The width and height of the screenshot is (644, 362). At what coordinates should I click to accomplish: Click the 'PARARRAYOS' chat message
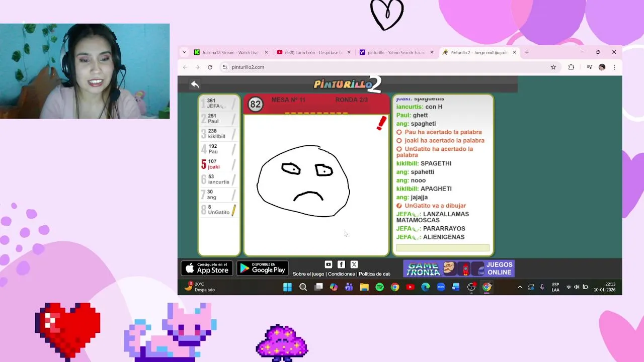(x=431, y=229)
